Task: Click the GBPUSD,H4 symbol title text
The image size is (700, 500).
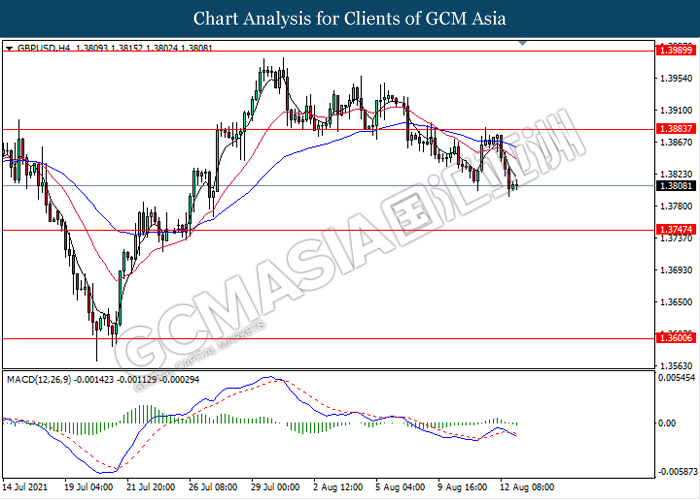Action: click(x=43, y=48)
